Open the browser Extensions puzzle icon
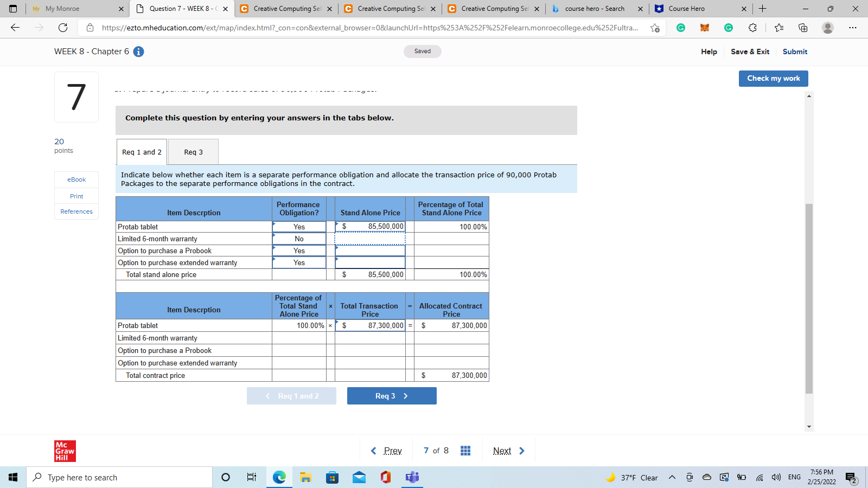This screenshot has width=868, height=488. (x=752, y=28)
